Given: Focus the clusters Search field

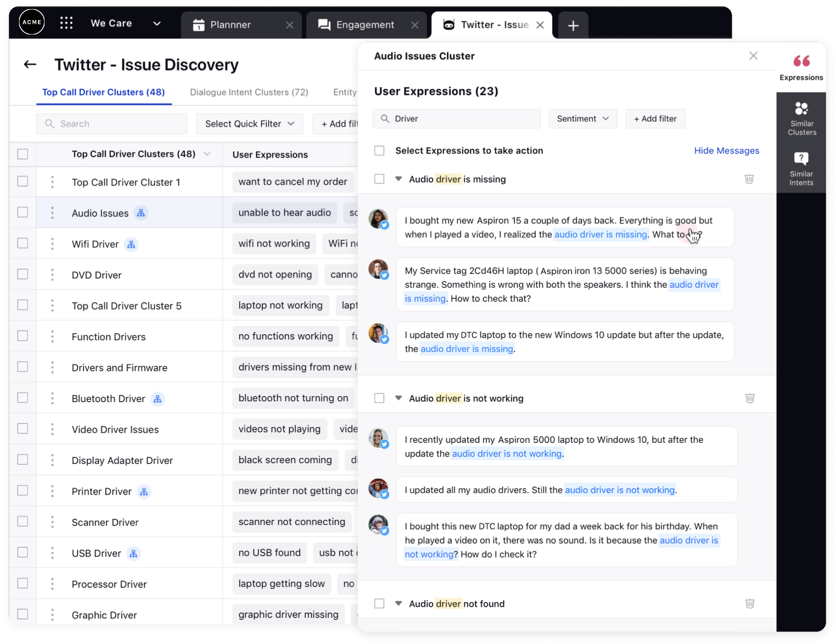Looking at the screenshot, I should (x=111, y=124).
